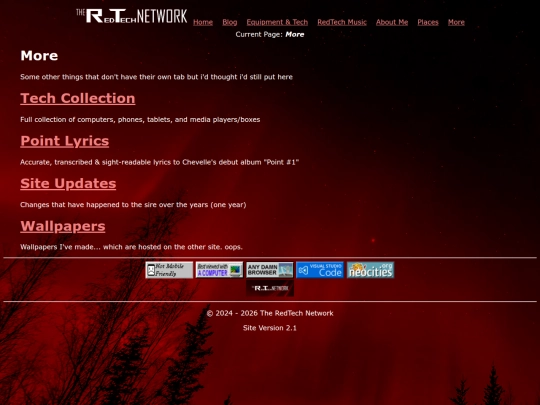Image resolution: width=540 pixels, height=405 pixels.
Task: Click the Best viewed with a computer badge
Action: 219,270
